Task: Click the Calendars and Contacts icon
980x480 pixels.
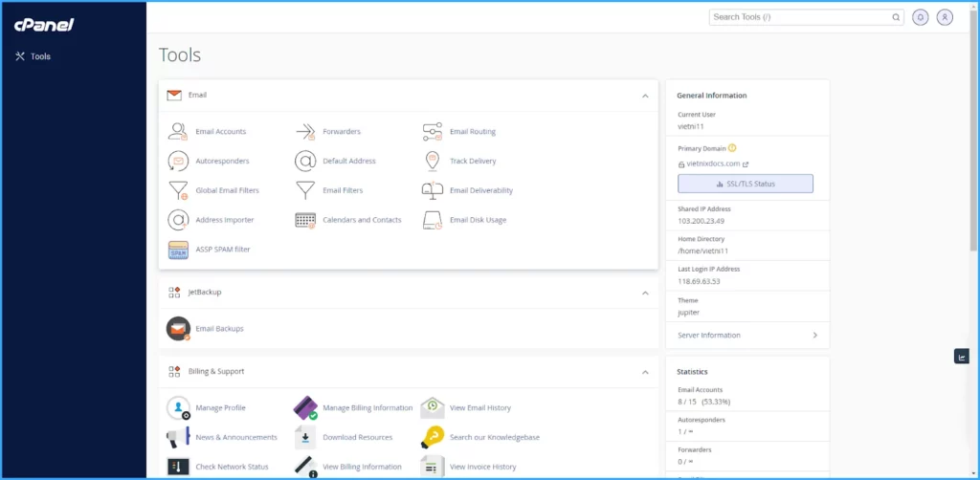Action: tap(305, 220)
